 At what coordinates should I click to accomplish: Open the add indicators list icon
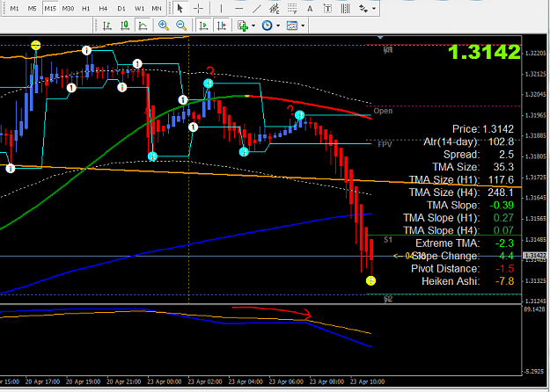point(243,25)
